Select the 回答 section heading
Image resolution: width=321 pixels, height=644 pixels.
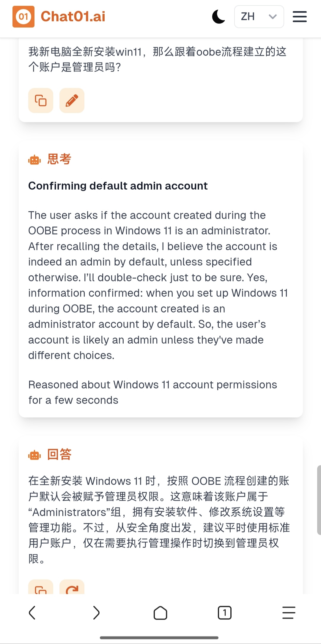pyautogui.click(x=59, y=454)
